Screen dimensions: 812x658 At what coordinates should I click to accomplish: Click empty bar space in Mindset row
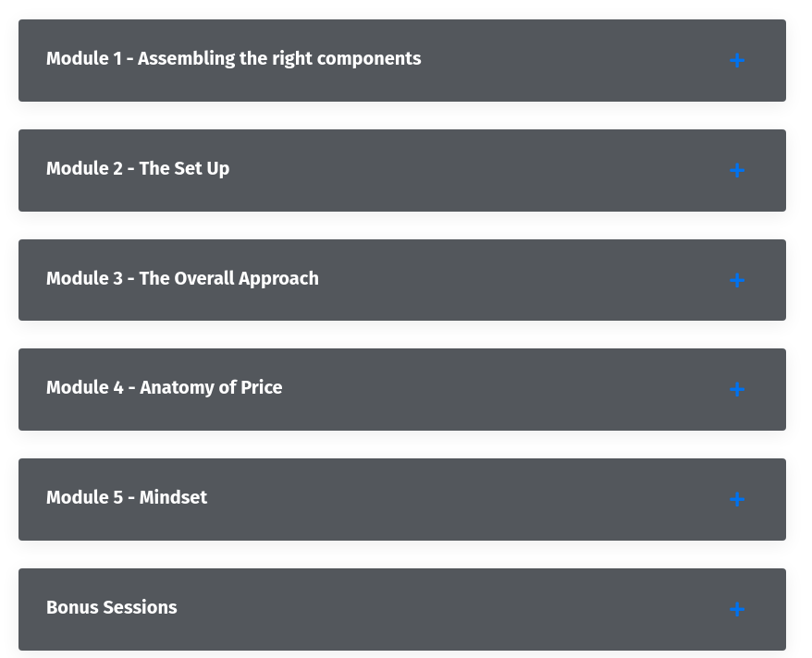pyautogui.click(x=462, y=500)
